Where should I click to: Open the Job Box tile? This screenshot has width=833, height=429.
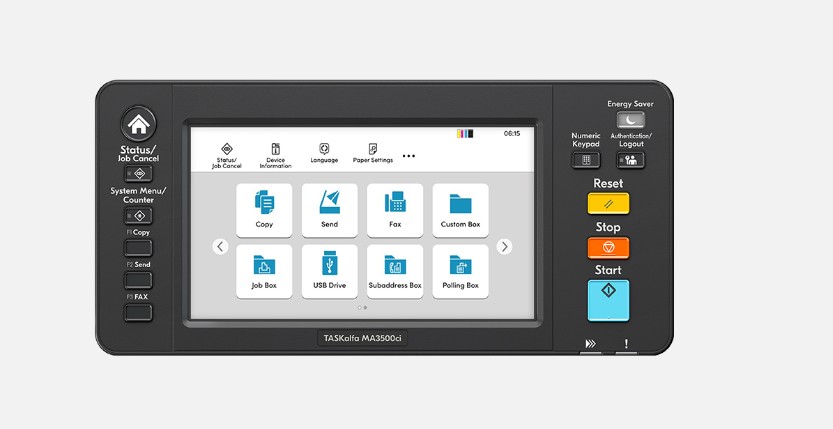coord(264,271)
